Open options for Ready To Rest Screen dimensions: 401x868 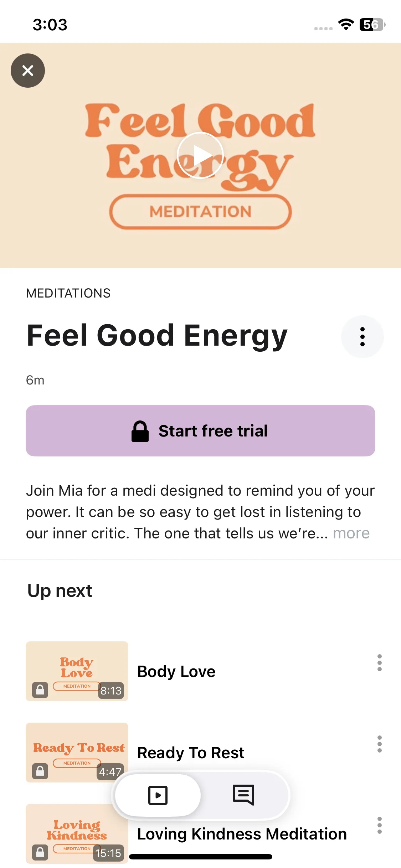pyautogui.click(x=379, y=744)
